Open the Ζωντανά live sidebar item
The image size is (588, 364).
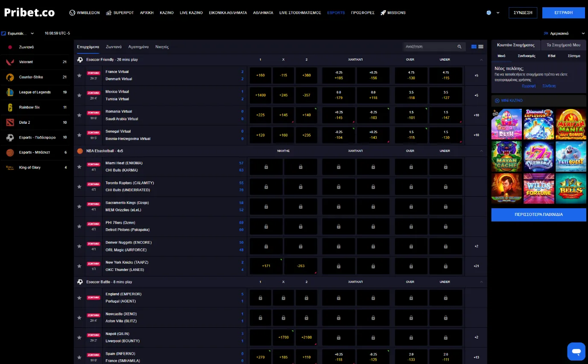35,47
